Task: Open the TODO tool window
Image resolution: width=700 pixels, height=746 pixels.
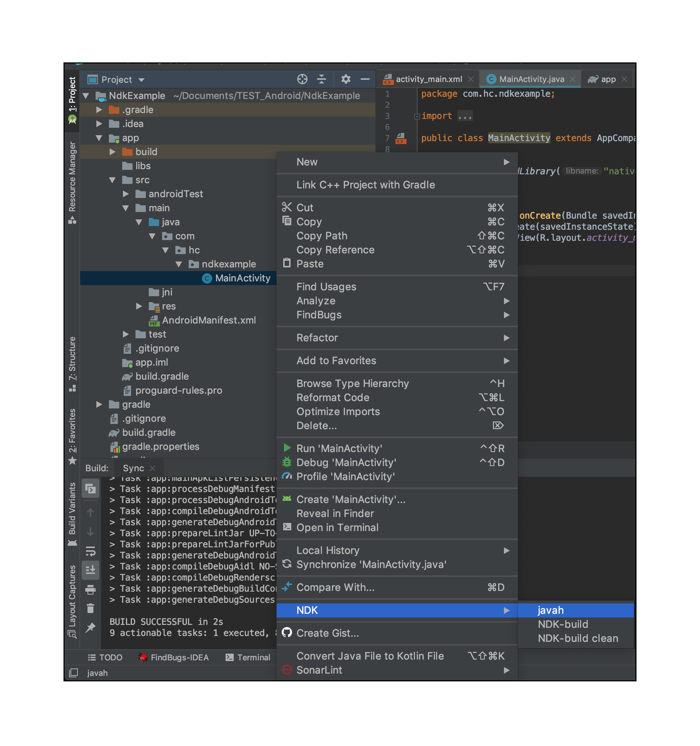Action: coord(105,657)
